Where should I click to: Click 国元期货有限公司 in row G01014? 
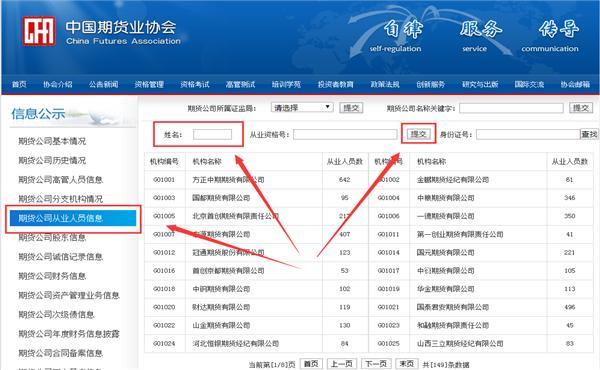[446, 253]
